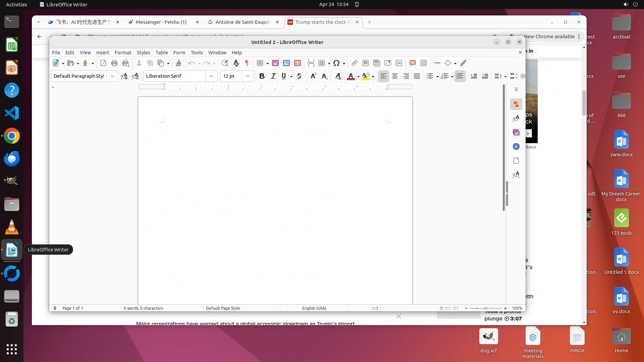Open the font size dropdown

[248, 76]
